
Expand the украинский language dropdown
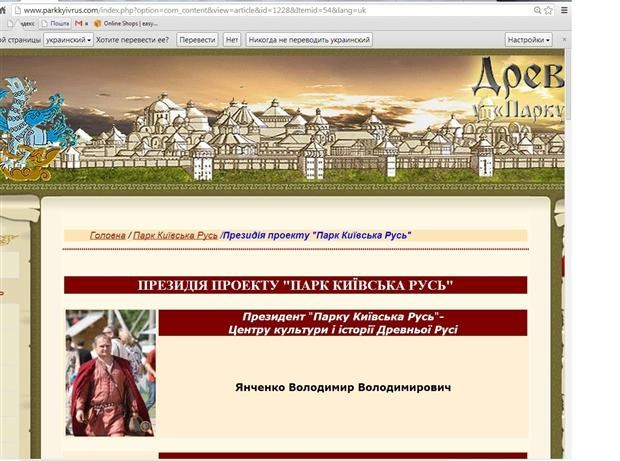click(x=68, y=40)
